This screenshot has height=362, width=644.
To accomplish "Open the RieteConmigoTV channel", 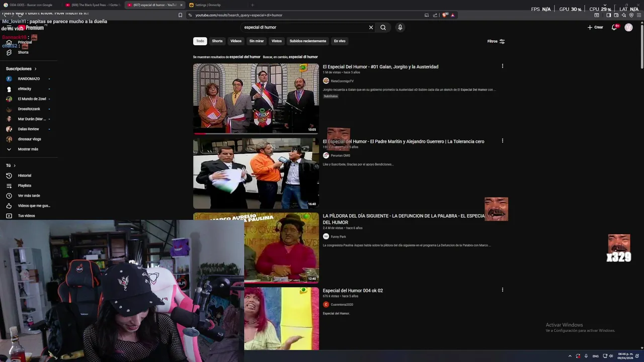I will 342,81.
